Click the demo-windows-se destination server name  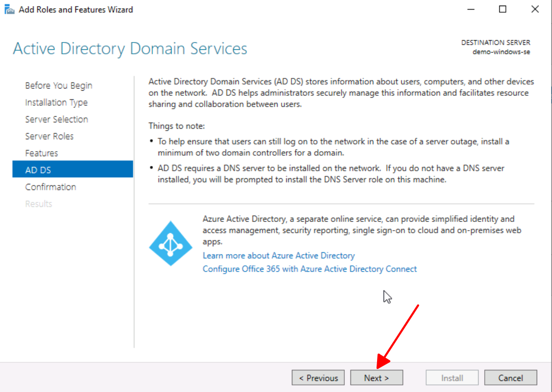click(x=501, y=52)
